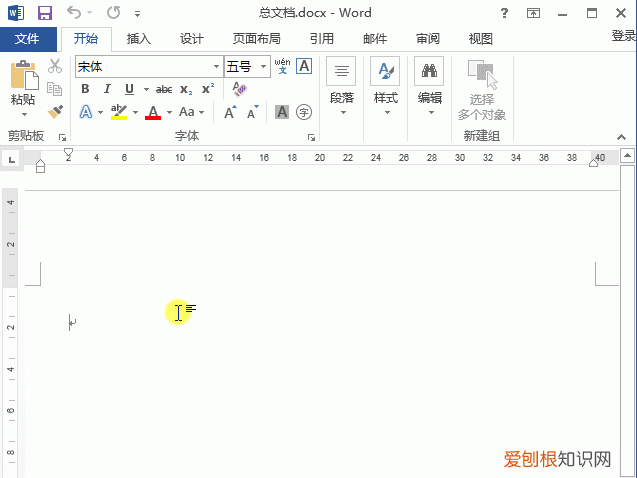Viewport: 637px width, 478px height.
Task: Click the first line indent marker
Action: pyautogui.click(x=68, y=152)
